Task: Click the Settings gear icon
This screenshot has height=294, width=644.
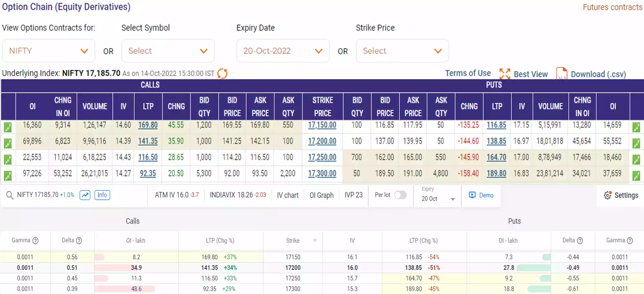Action: point(608,195)
